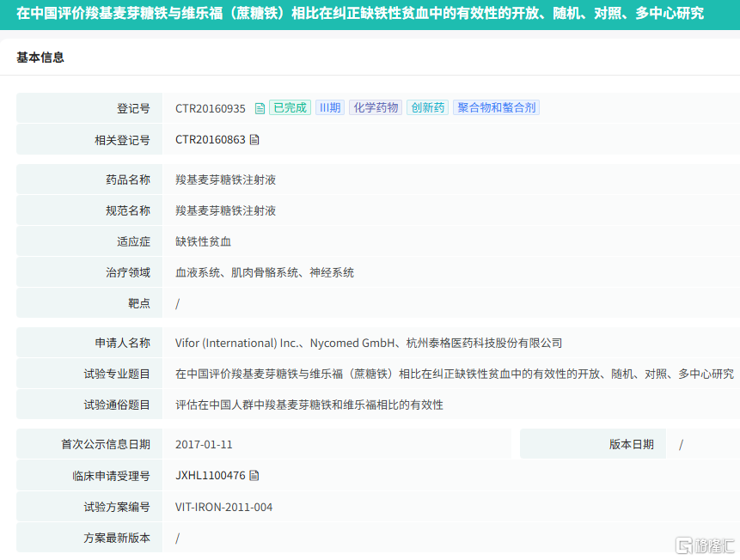Click the 试验通俗题目 label
This screenshot has height=560, width=740.
(x=117, y=405)
